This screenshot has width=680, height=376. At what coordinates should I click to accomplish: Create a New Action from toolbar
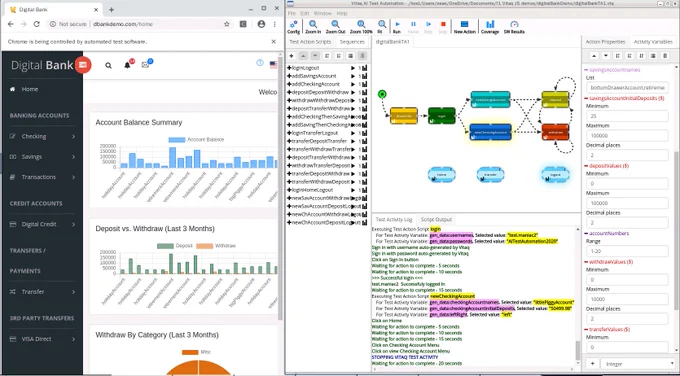[x=464, y=27]
